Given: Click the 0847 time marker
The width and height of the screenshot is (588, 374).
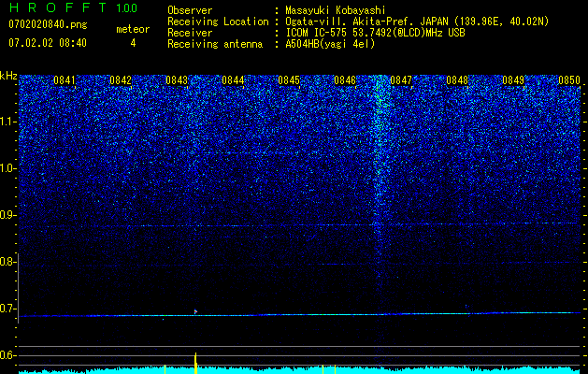Looking at the screenshot, I should 401,80.
